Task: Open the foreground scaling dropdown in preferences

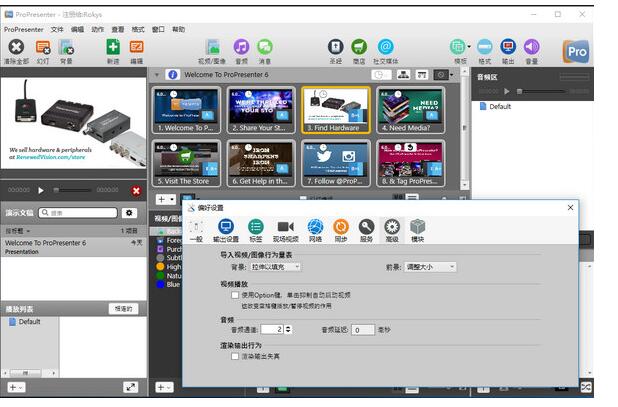Action: [430, 267]
